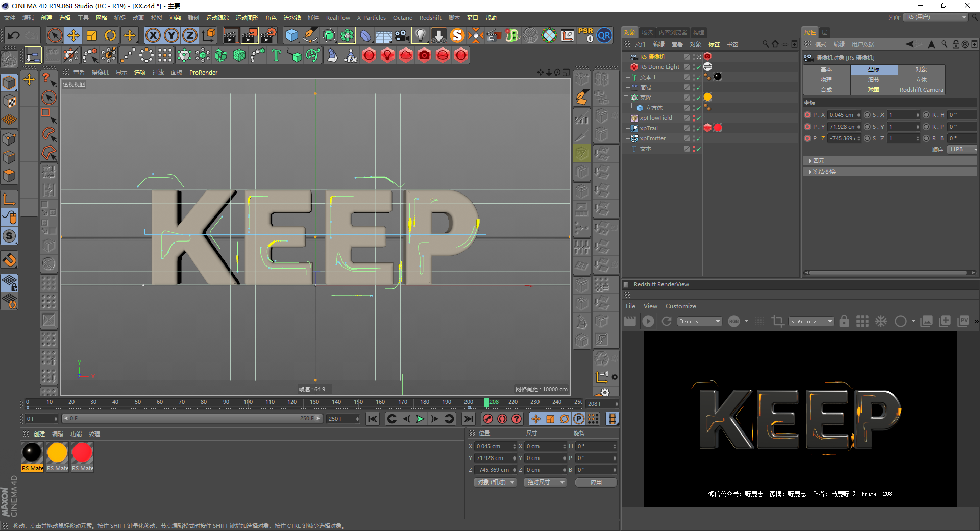
Task: Open the Auto zoom dropdown in RenderView
Action: (811, 321)
